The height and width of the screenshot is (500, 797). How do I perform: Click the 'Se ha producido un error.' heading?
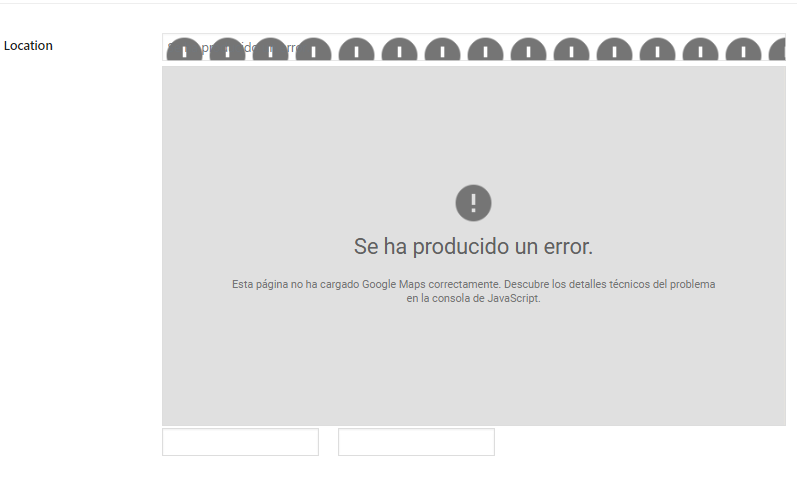click(x=473, y=246)
